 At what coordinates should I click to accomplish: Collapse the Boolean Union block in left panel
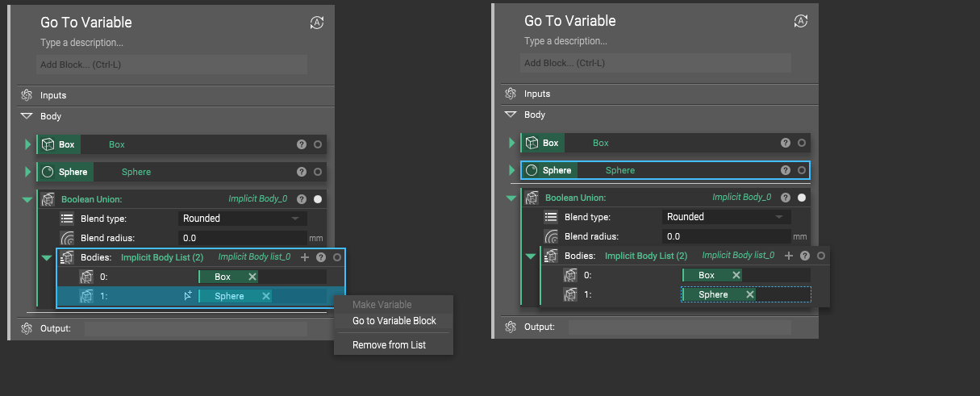pos(27,199)
